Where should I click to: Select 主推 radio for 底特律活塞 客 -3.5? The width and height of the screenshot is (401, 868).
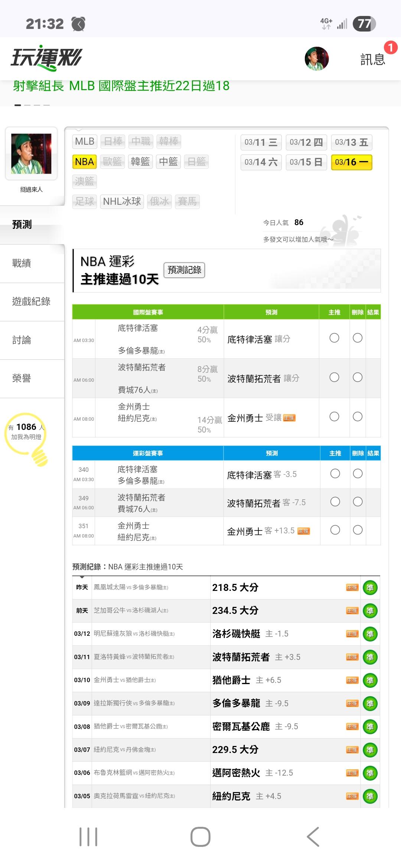(x=335, y=474)
